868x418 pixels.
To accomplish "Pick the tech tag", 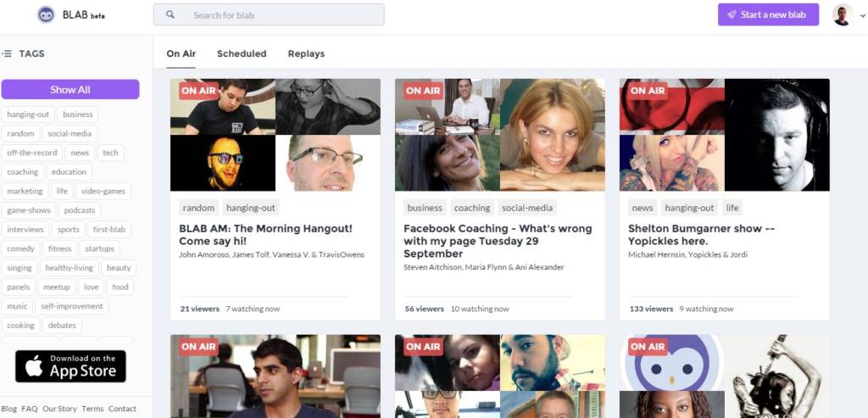I will (x=111, y=153).
